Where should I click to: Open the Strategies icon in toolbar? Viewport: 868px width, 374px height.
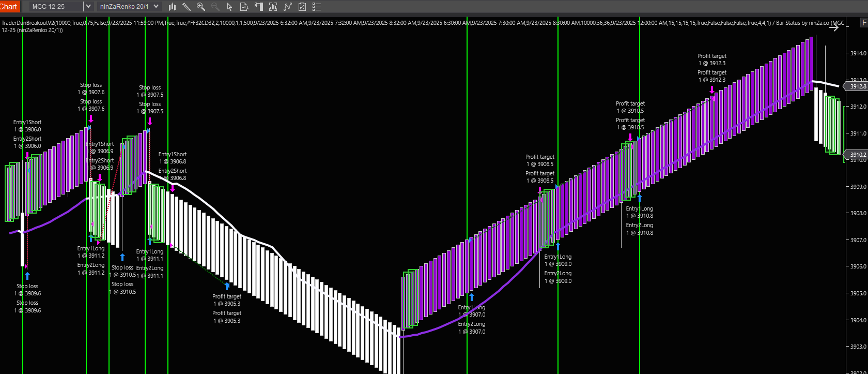click(302, 7)
